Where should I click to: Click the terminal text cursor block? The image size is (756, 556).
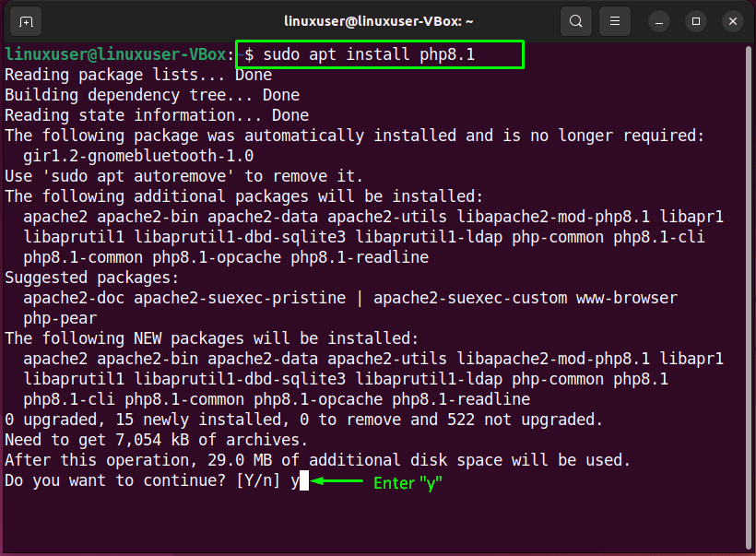(x=304, y=480)
